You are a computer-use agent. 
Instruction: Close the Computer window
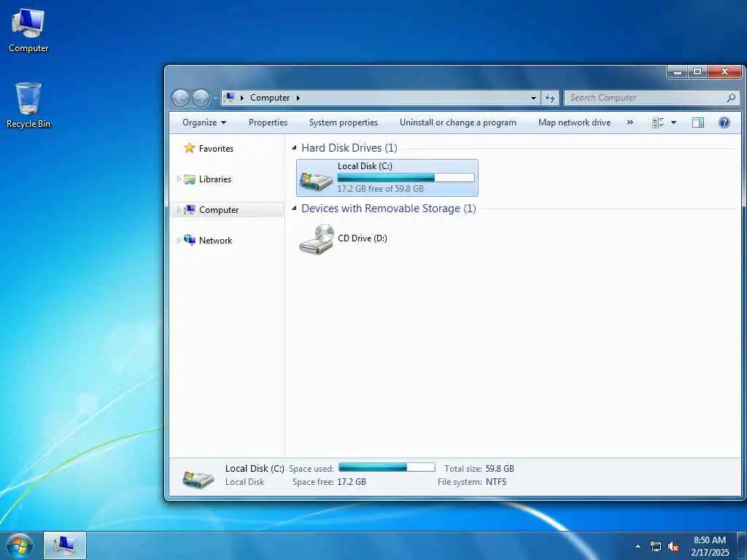pyautogui.click(x=724, y=72)
